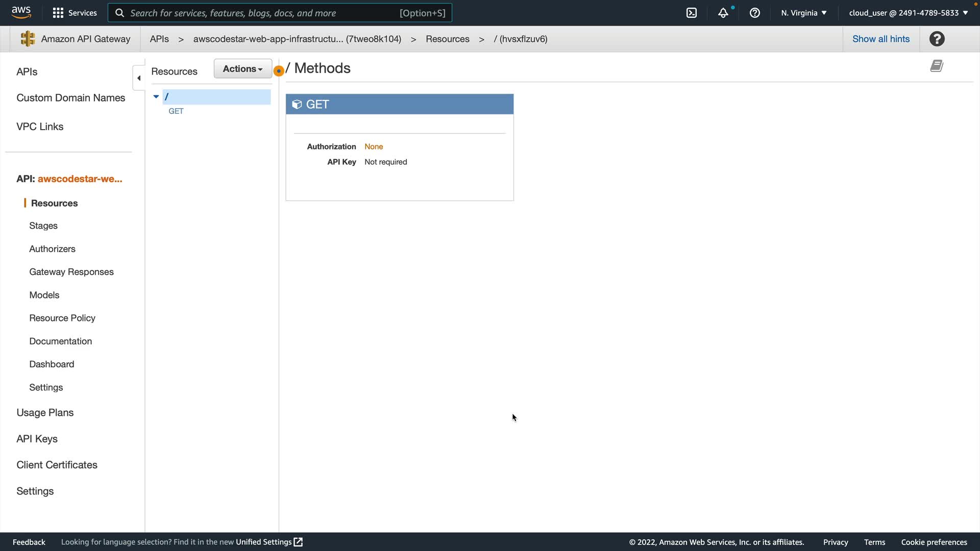Screen dimensions: 980x551
Task: Collapse the root / resource tree arrow
Action: tap(156, 96)
